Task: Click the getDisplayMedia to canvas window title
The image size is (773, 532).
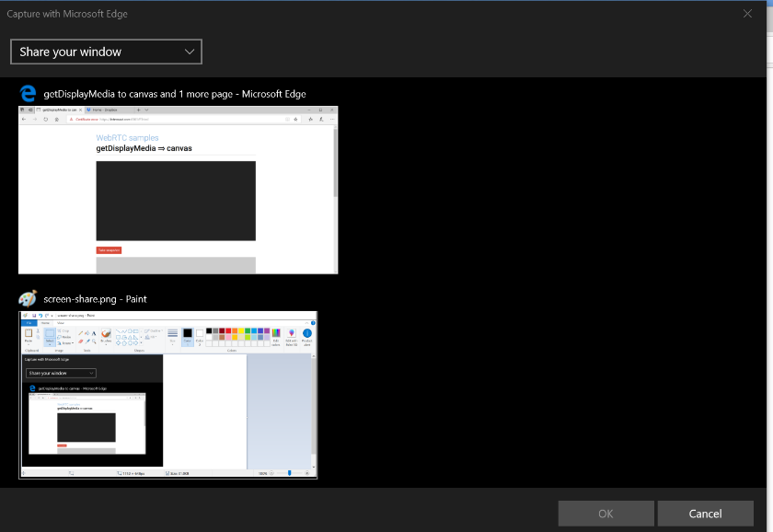Action: pos(175,94)
